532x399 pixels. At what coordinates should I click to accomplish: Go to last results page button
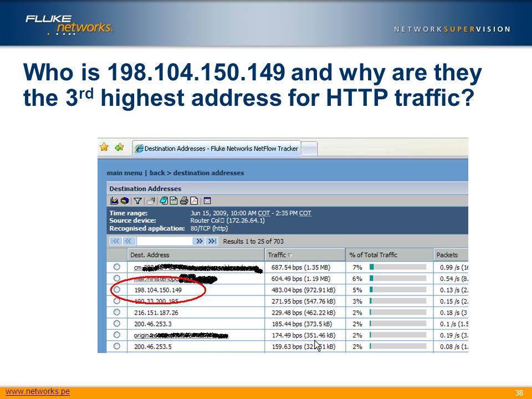(212, 241)
